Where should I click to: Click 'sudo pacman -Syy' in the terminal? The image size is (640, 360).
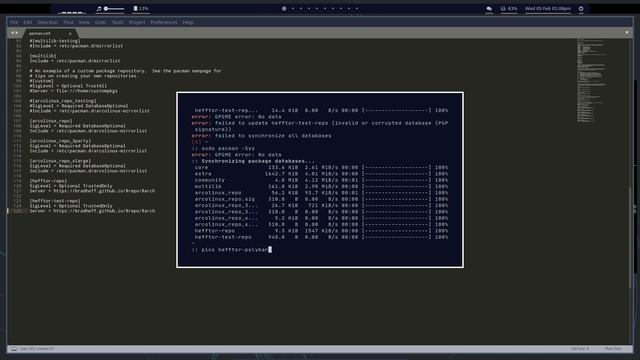228,149
